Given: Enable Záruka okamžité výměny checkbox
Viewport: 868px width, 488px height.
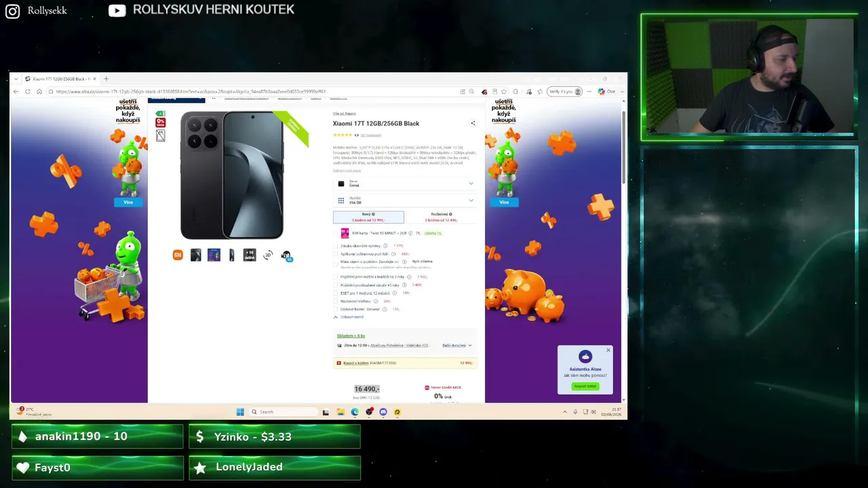Looking at the screenshot, I should (x=336, y=246).
